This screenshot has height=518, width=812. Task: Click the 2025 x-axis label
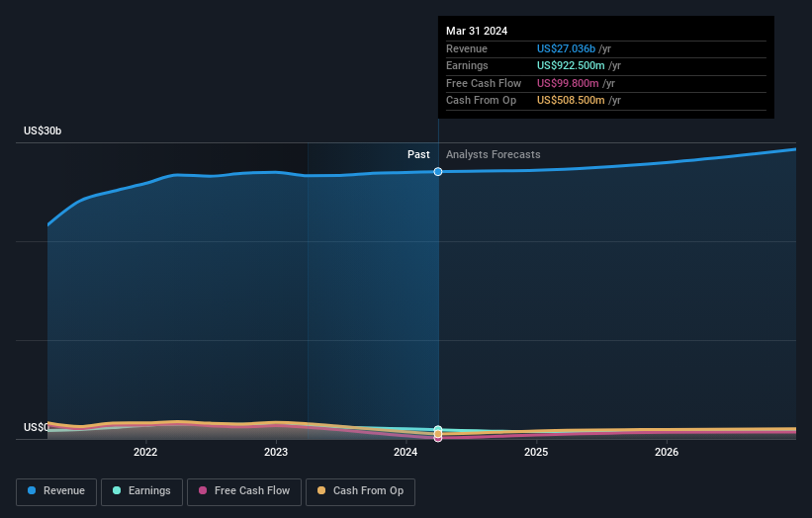click(536, 452)
